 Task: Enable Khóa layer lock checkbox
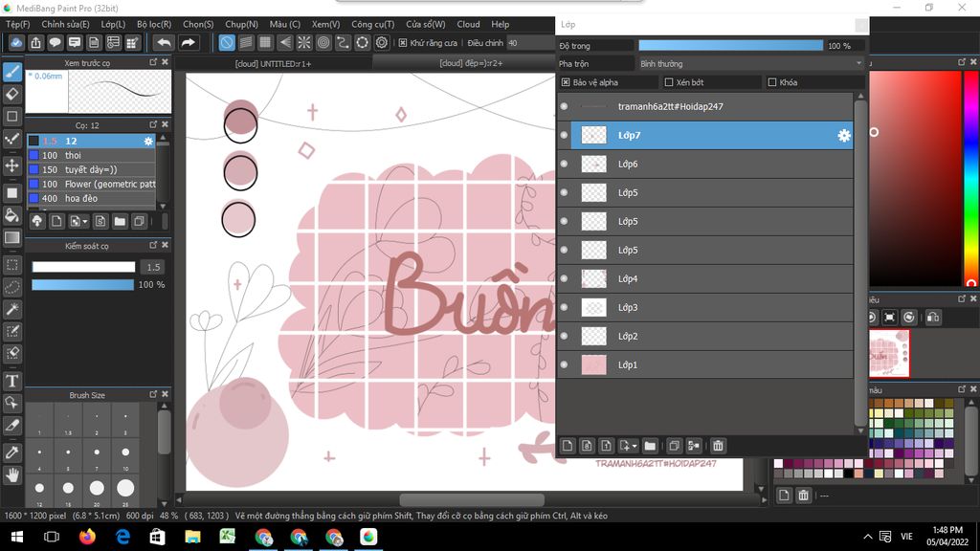pos(772,82)
